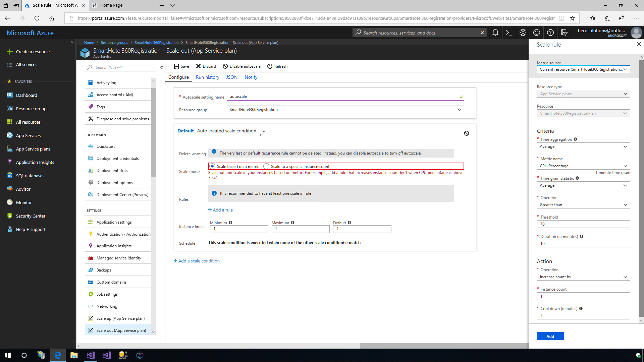Click the Threshold input field
The height and width of the screenshot is (362, 644).
coord(583,224)
